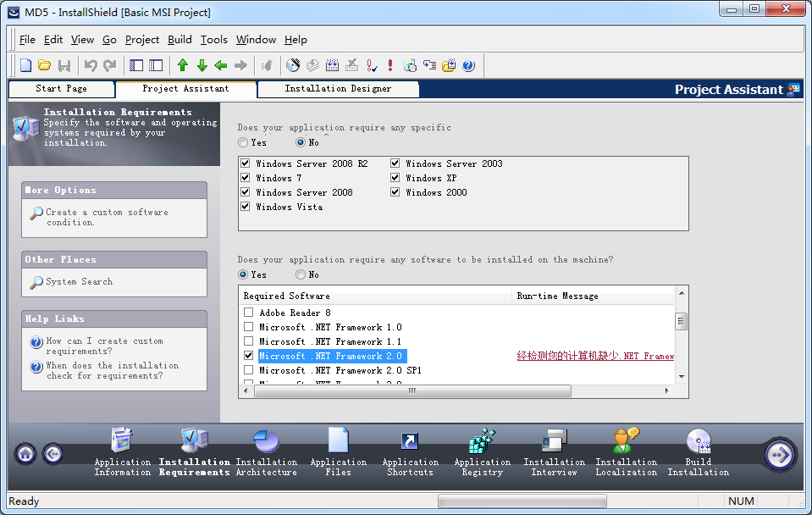812x515 pixels.
Task: Click the System Search link
Action: pyautogui.click(x=80, y=281)
